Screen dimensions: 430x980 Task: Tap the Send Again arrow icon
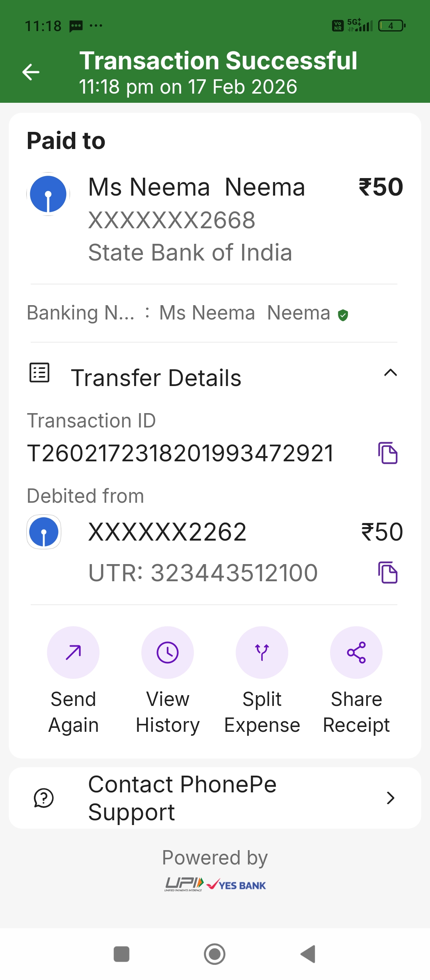[x=73, y=653]
